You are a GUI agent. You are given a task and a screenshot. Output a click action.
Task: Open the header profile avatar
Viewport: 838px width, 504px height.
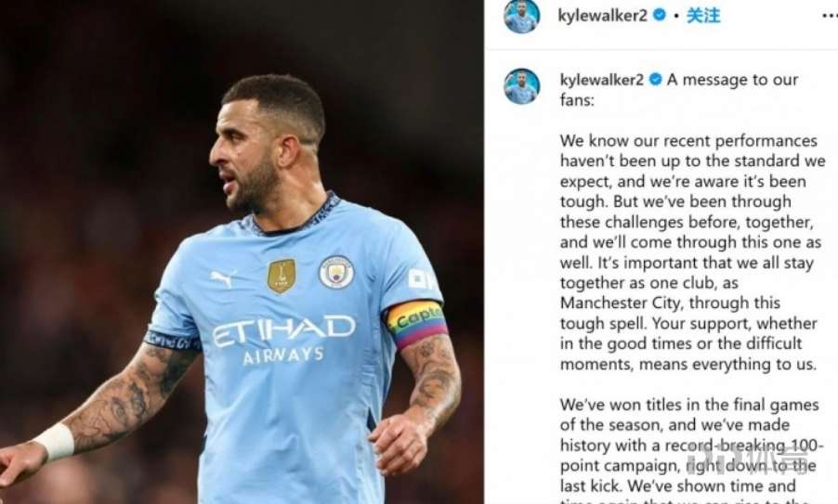click(521, 16)
